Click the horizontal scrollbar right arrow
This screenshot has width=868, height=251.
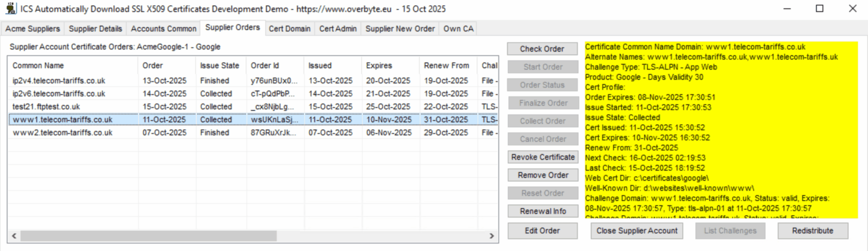click(491, 236)
